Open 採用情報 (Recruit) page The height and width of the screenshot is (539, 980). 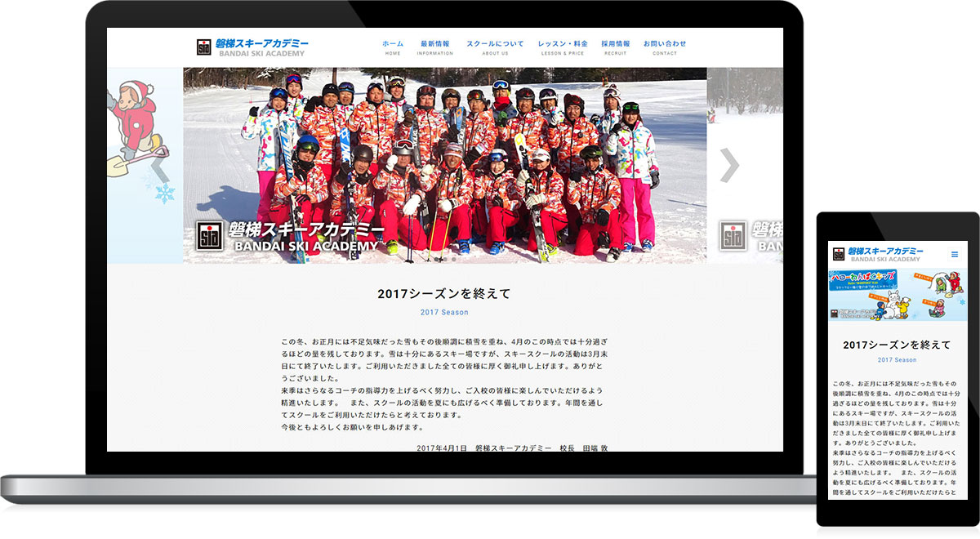coord(615,47)
